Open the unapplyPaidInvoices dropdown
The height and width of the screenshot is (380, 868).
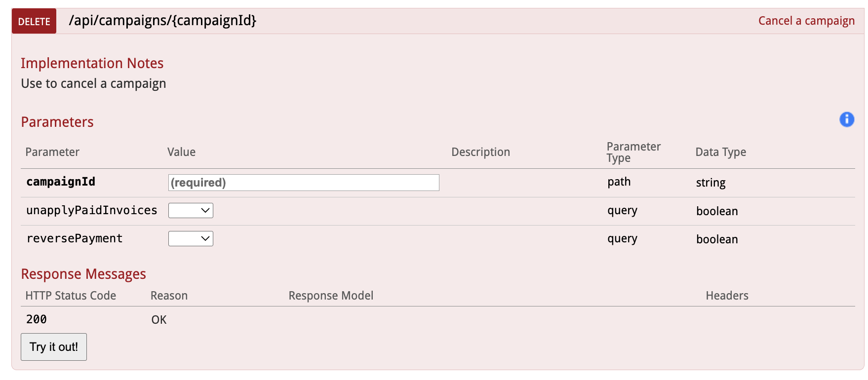[x=191, y=211]
